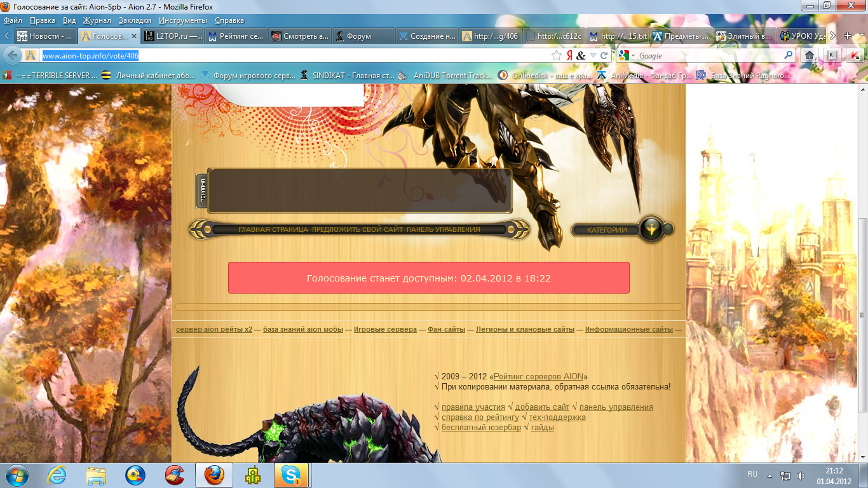Open the Windows Start menu
Viewport: 868px width, 488px height.
(x=17, y=475)
